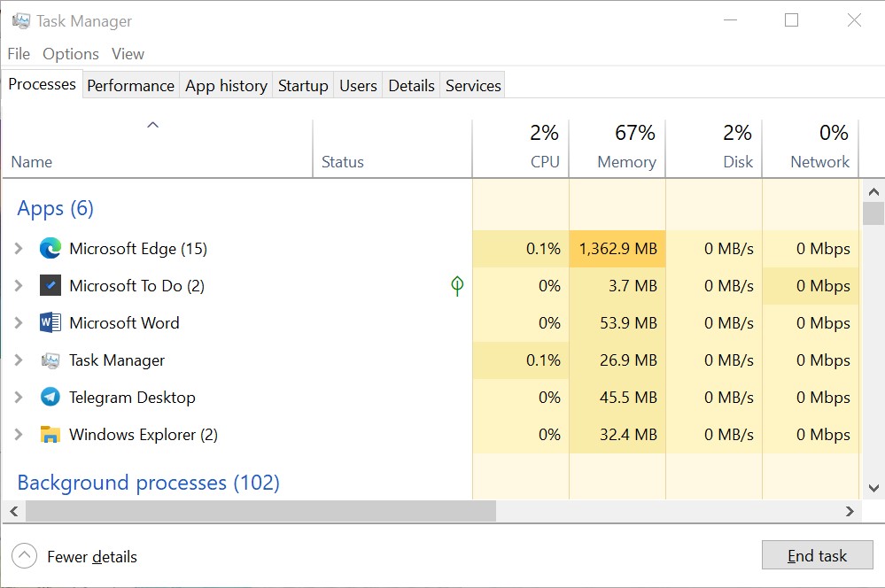
Task: Click the horizontal scrollbar right arrow
Action: click(x=850, y=511)
